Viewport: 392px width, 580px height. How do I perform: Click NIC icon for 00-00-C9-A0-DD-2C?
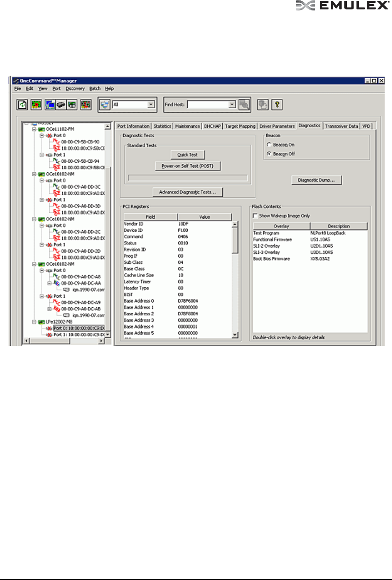(x=56, y=232)
